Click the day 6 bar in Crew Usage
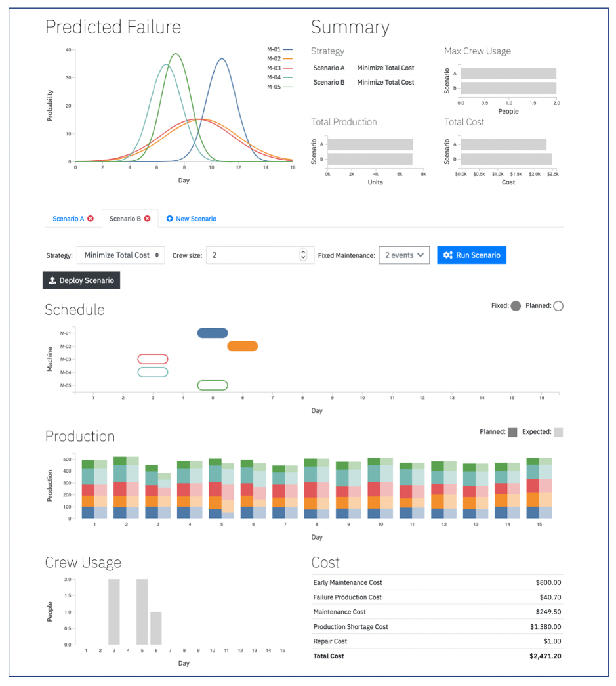Image resolution: width=616 pixels, height=686 pixels. click(156, 628)
